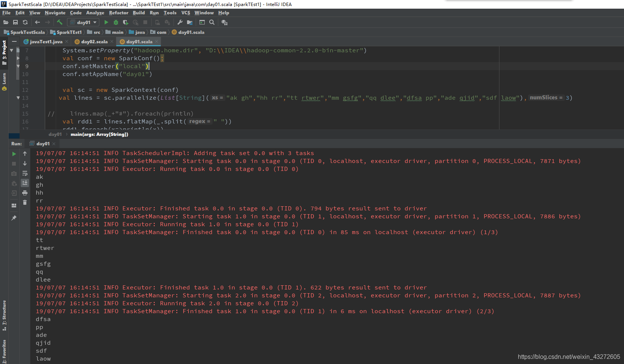Fold the code block at line 9
The image size is (624, 364).
(18, 66)
